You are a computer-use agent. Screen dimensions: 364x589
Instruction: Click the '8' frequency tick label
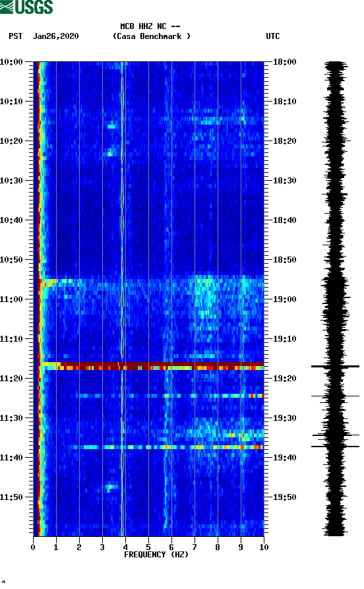(x=218, y=547)
